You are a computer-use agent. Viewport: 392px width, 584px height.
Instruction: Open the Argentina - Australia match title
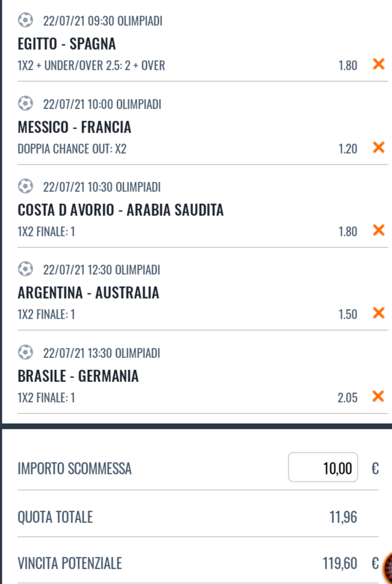(88, 293)
